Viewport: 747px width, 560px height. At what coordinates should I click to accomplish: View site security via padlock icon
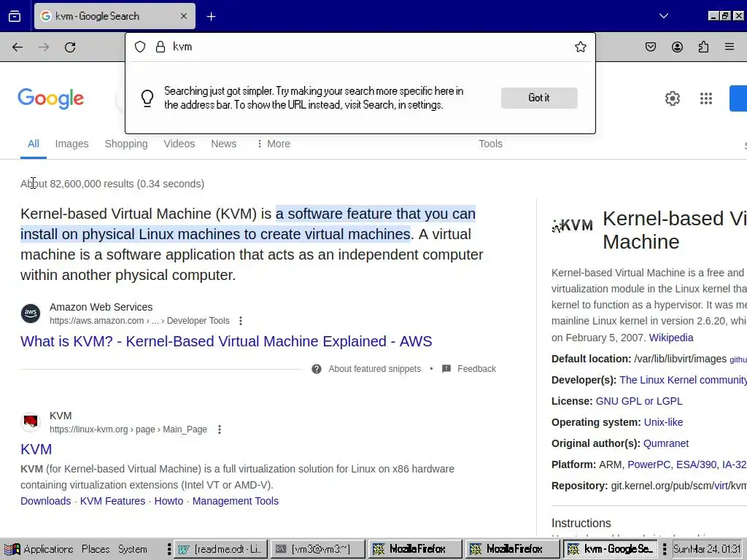tap(160, 47)
